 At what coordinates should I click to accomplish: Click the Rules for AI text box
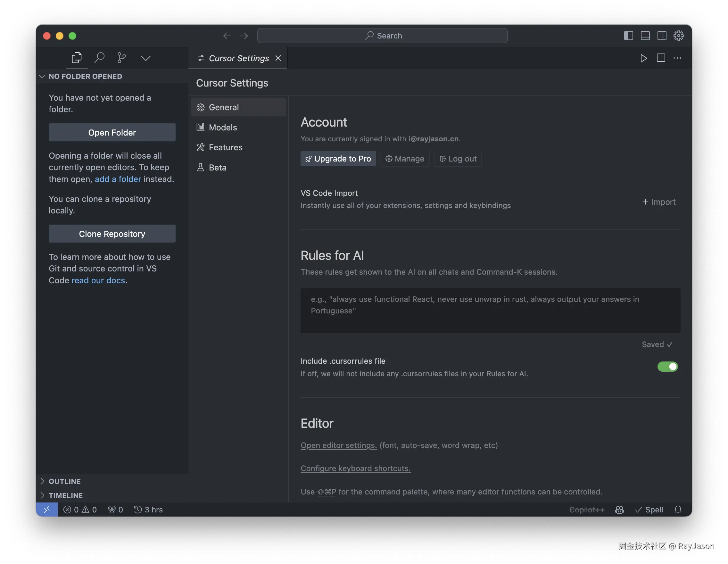click(490, 311)
